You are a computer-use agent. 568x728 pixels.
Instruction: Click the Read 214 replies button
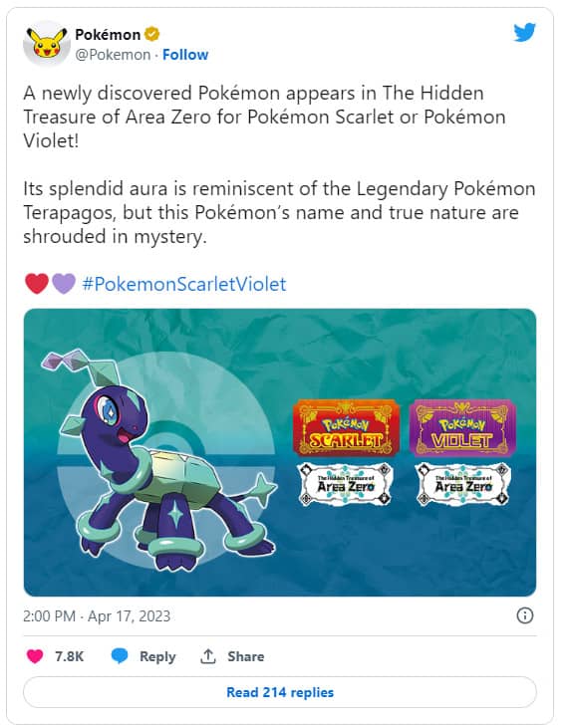coord(280,692)
